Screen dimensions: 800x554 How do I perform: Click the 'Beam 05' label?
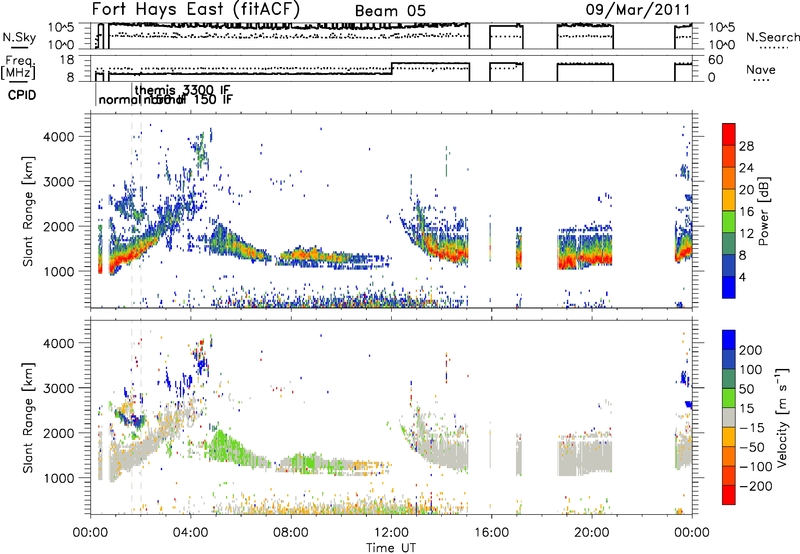[x=390, y=11]
